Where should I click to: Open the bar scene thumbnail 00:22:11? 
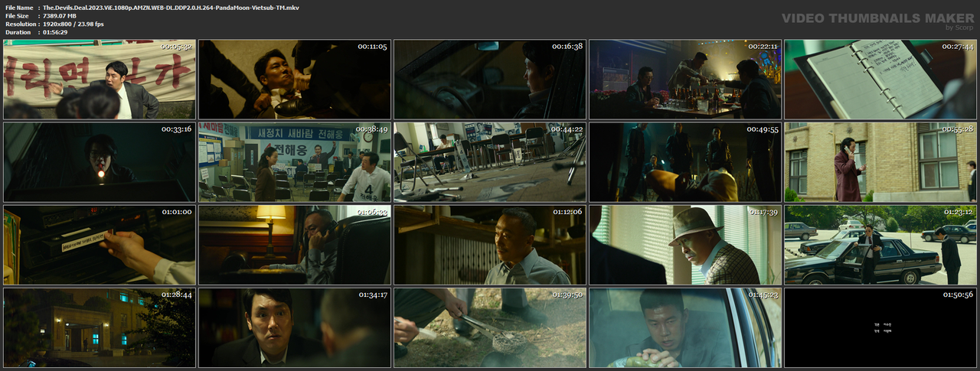point(685,80)
